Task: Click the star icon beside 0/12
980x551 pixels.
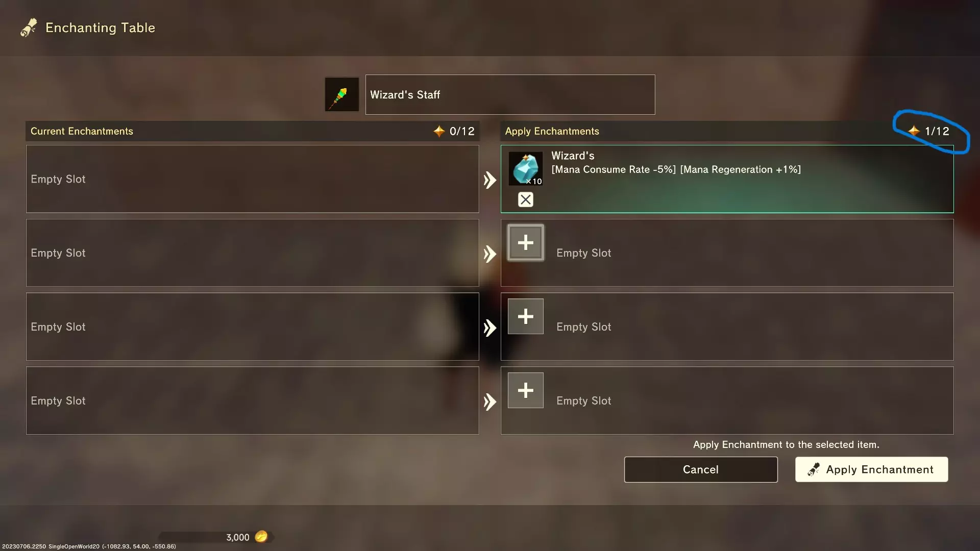Action: coord(439,131)
